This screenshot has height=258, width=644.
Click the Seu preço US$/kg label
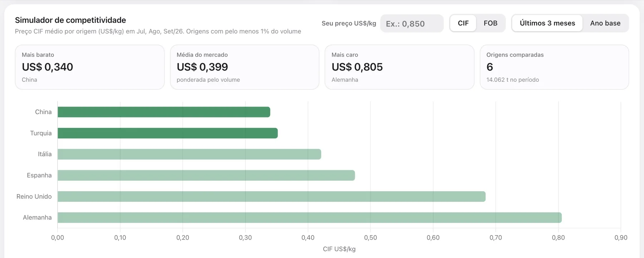(x=349, y=24)
